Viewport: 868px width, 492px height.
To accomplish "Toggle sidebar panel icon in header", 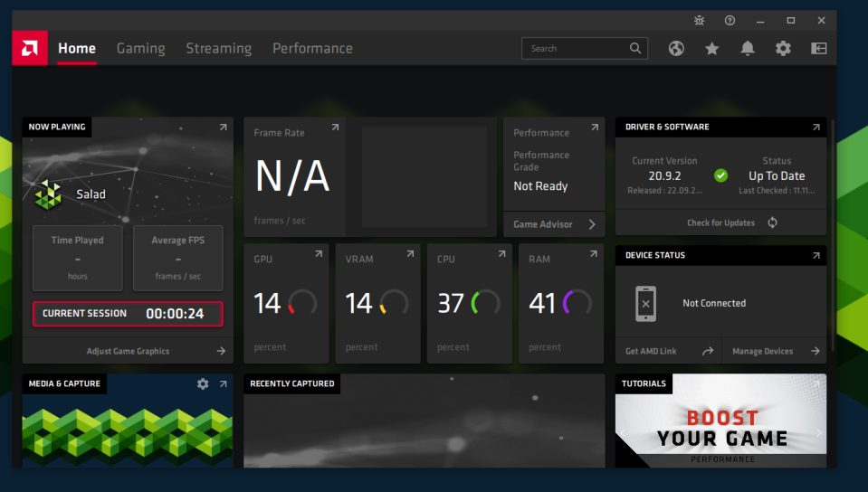I will [819, 49].
